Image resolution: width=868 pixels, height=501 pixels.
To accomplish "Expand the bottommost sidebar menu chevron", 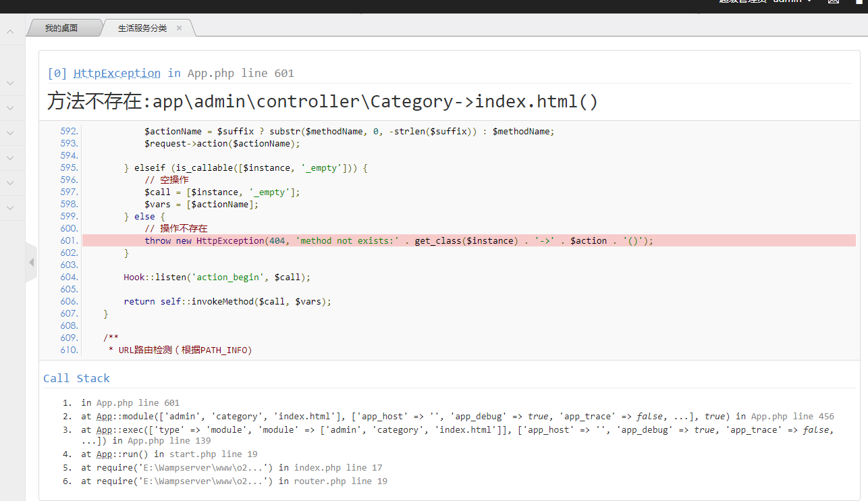I will (10, 207).
